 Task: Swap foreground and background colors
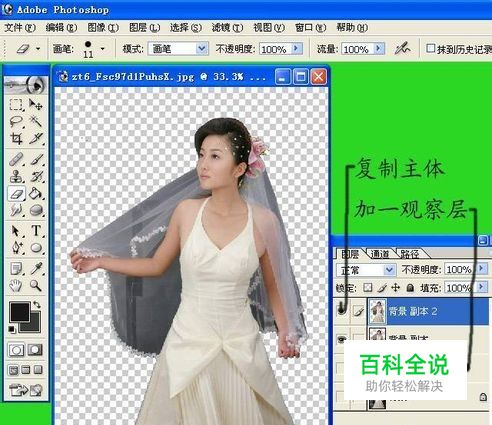point(36,304)
